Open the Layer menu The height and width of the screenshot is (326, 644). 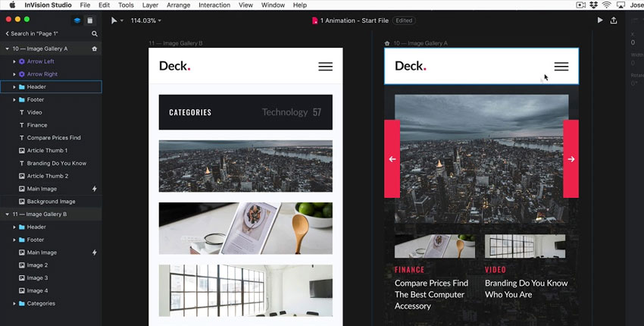(x=150, y=5)
